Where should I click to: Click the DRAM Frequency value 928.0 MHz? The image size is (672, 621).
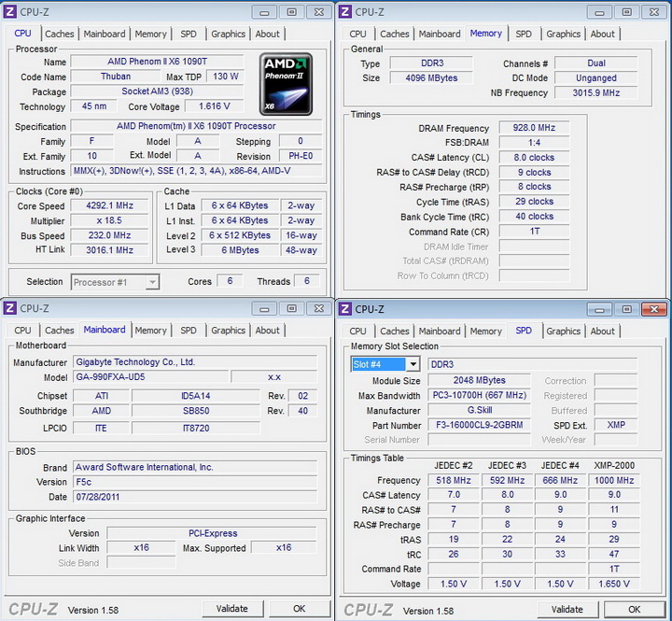[x=535, y=128]
